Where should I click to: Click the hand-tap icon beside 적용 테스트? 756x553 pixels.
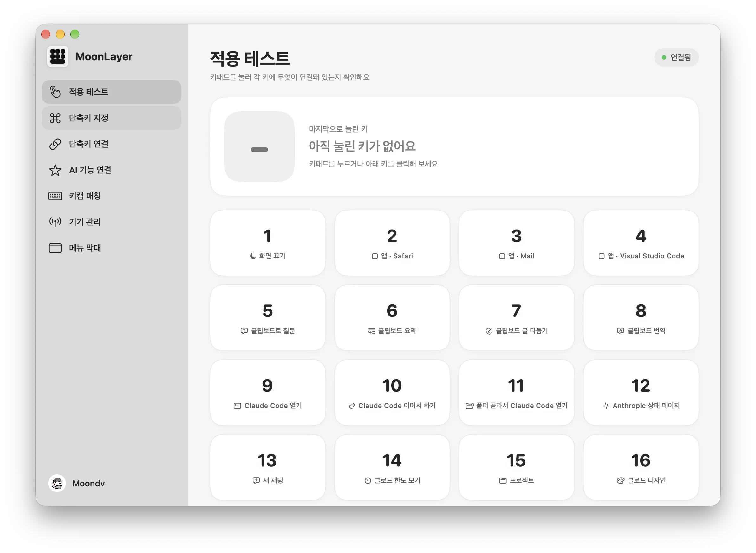click(x=55, y=92)
